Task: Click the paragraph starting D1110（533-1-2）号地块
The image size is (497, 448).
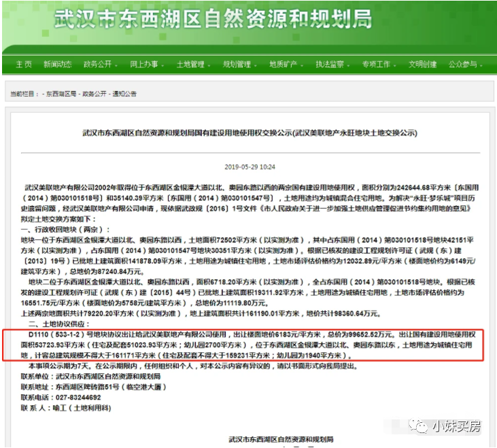Action: pos(248,345)
